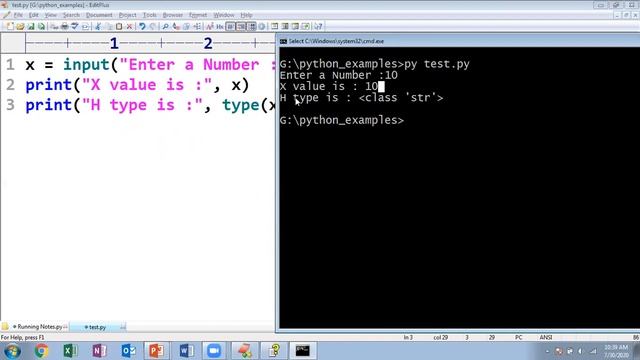This screenshot has height=360, width=640.
Task: Click the ruler marker 2 above the editor
Action: tap(208, 43)
